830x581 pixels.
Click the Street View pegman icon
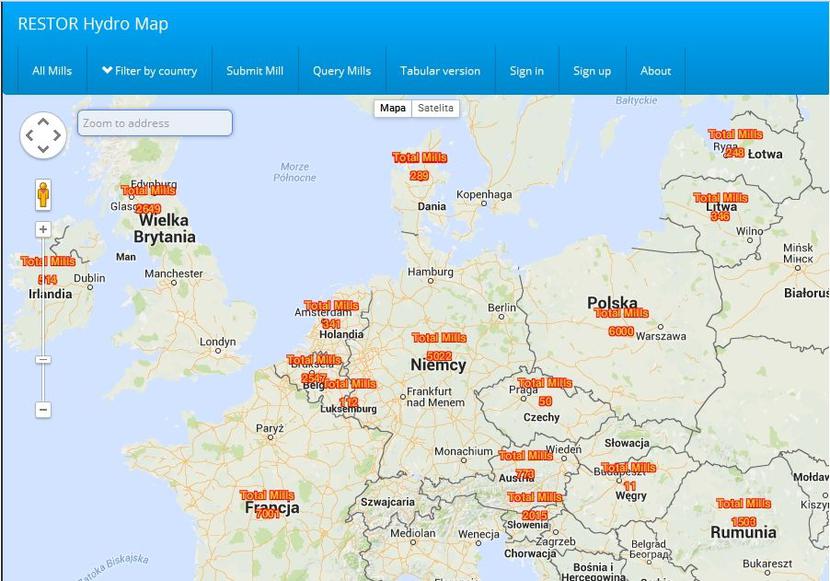point(43,195)
